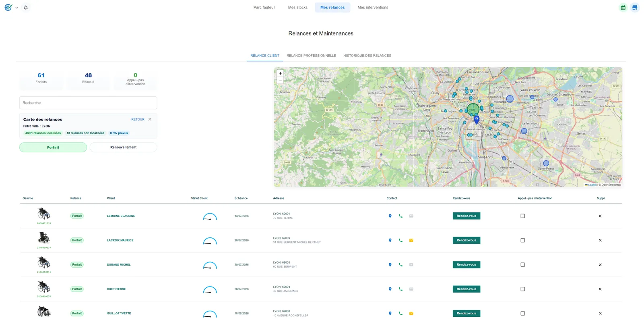Delete LACROIX MAURICE row with X

(600, 241)
